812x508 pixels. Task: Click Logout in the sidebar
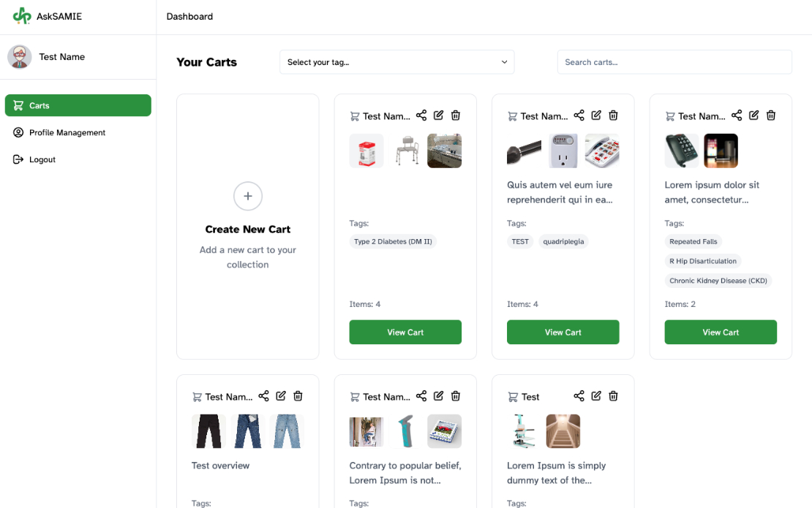tap(42, 159)
